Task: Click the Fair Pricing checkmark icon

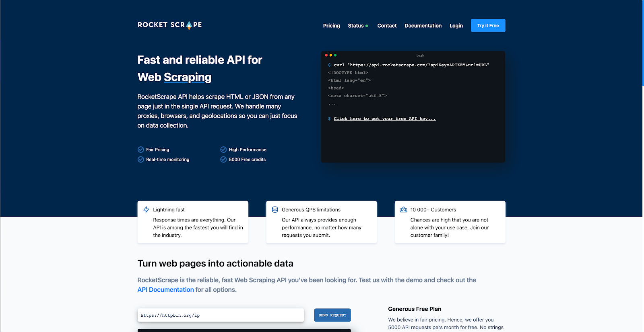Action: click(141, 150)
